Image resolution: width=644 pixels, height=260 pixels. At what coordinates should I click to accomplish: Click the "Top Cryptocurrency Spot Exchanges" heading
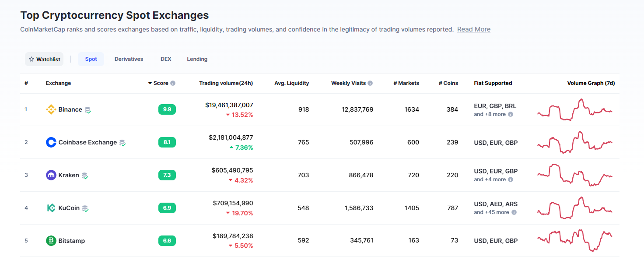click(x=115, y=15)
